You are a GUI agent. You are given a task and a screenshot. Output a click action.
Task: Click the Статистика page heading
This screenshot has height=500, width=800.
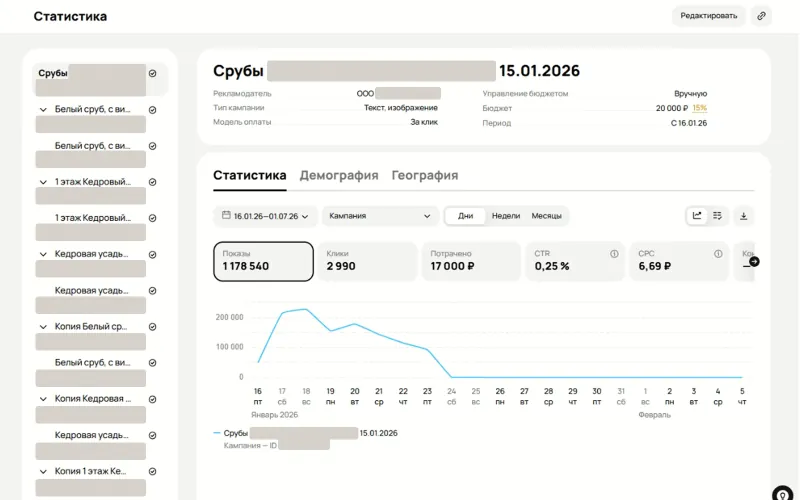point(70,16)
